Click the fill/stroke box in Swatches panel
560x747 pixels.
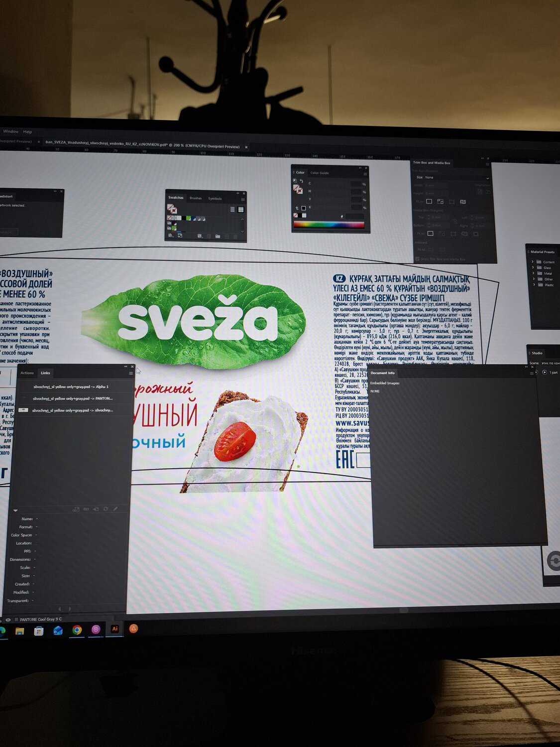[172, 209]
